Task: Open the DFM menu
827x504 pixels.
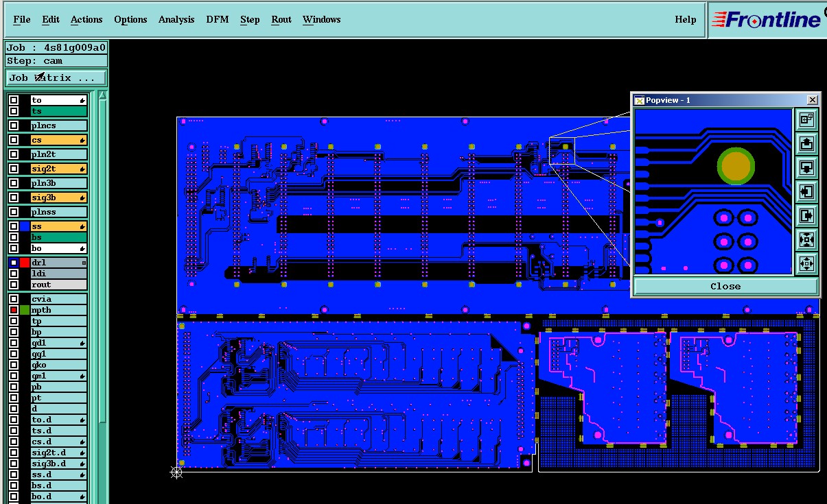Action: pyautogui.click(x=218, y=19)
